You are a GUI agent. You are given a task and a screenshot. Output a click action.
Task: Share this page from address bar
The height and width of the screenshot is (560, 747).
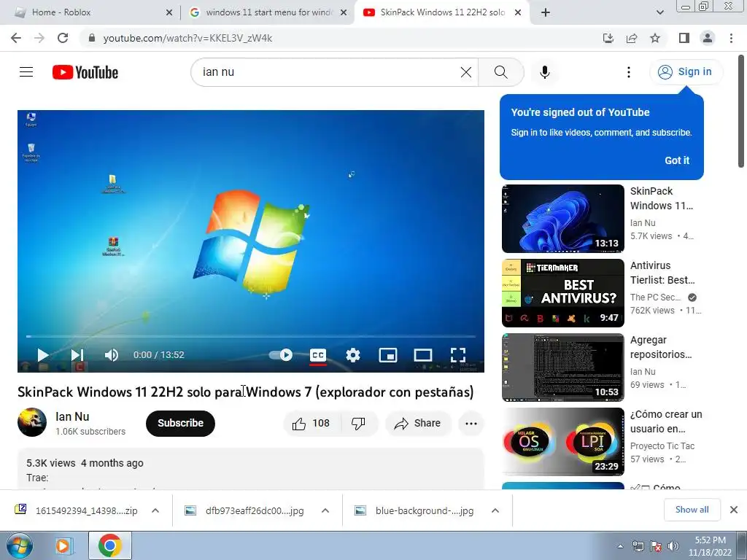632,38
